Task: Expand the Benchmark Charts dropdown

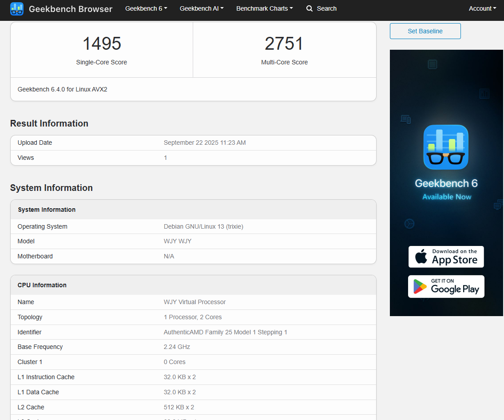Action: pyautogui.click(x=265, y=8)
